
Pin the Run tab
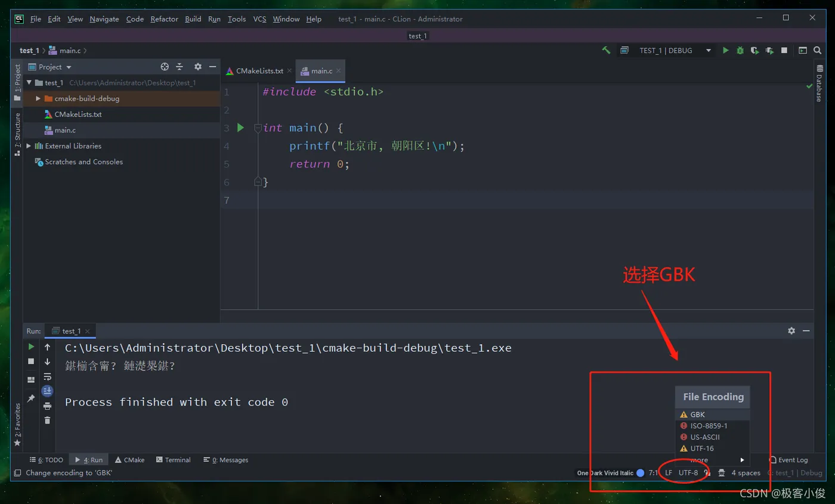tap(31, 398)
